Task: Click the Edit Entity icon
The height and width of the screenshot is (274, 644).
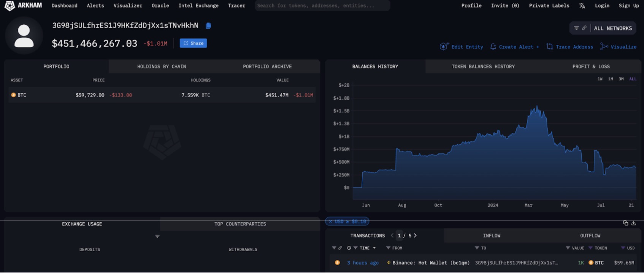Action: (444, 46)
